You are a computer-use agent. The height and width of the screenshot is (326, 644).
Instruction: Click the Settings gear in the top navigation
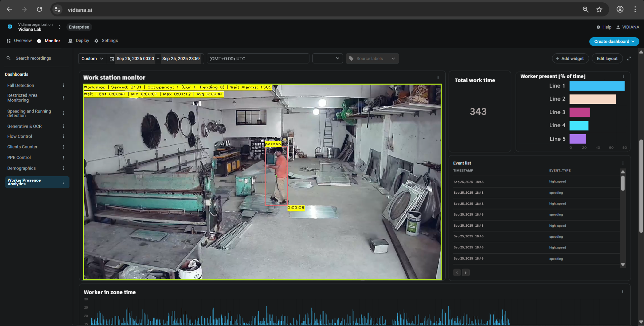pos(97,41)
